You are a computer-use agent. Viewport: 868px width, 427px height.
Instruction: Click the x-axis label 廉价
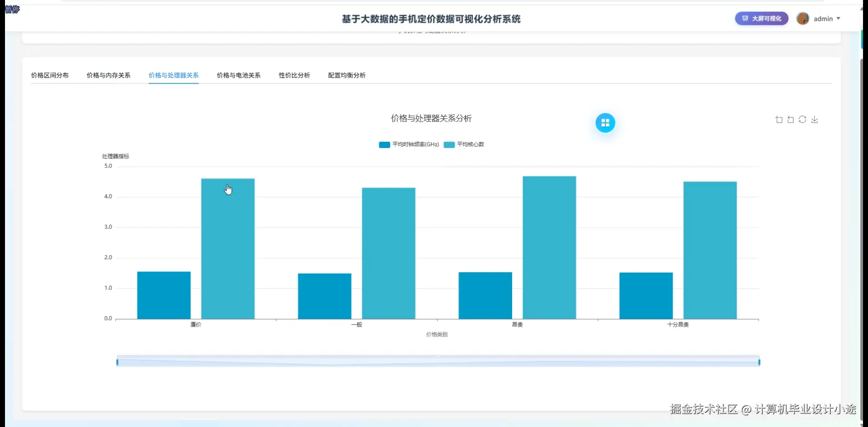tap(196, 325)
